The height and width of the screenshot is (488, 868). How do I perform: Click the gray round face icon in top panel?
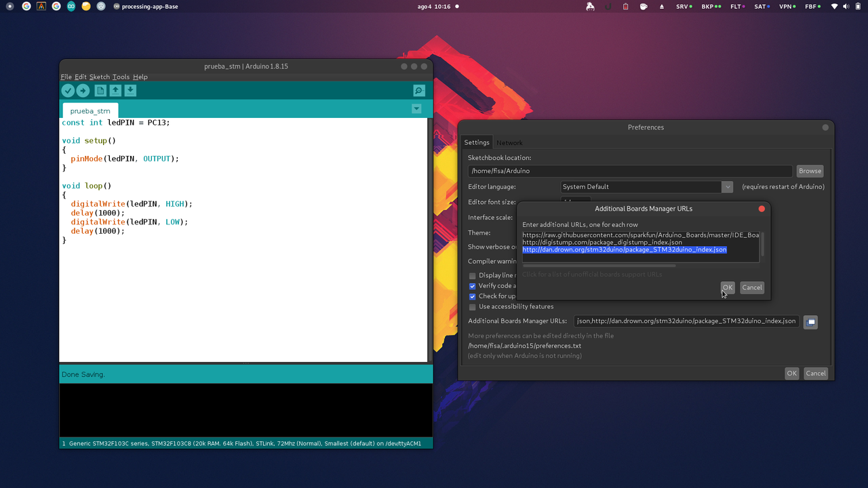pos(101,6)
